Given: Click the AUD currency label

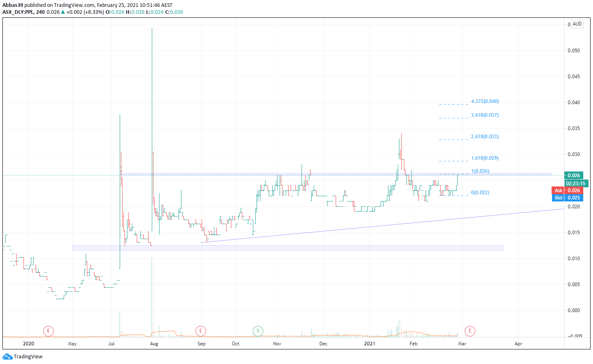Looking at the screenshot, I should [x=577, y=24].
